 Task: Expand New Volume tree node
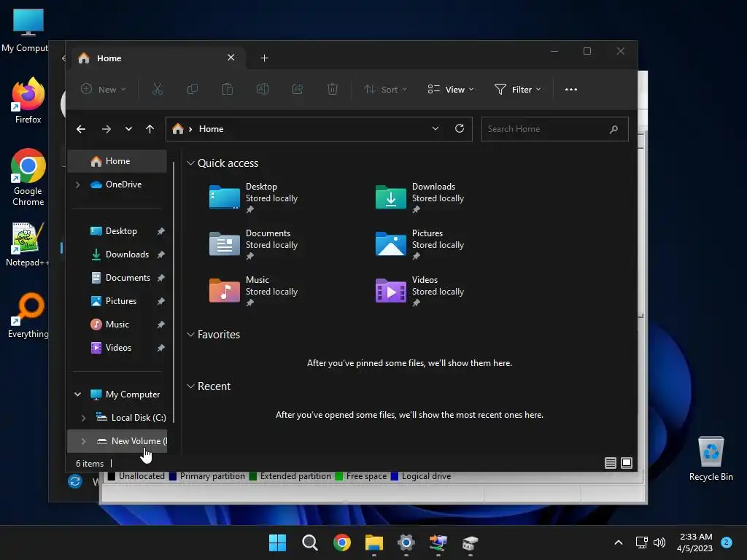[84, 441]
